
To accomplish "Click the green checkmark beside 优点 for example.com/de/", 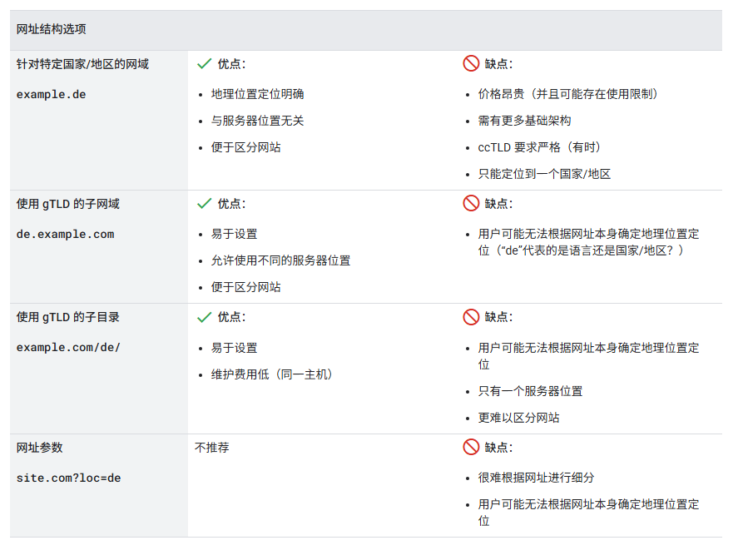I will coord(202,317).
